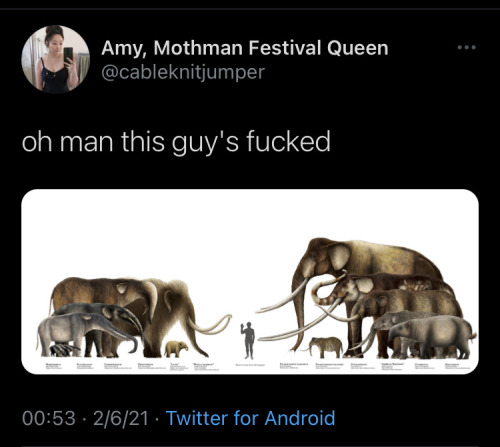Tap the phone held in the avatar photo
Viewport: 500px width, 447px height.
[x=68, y=55]
